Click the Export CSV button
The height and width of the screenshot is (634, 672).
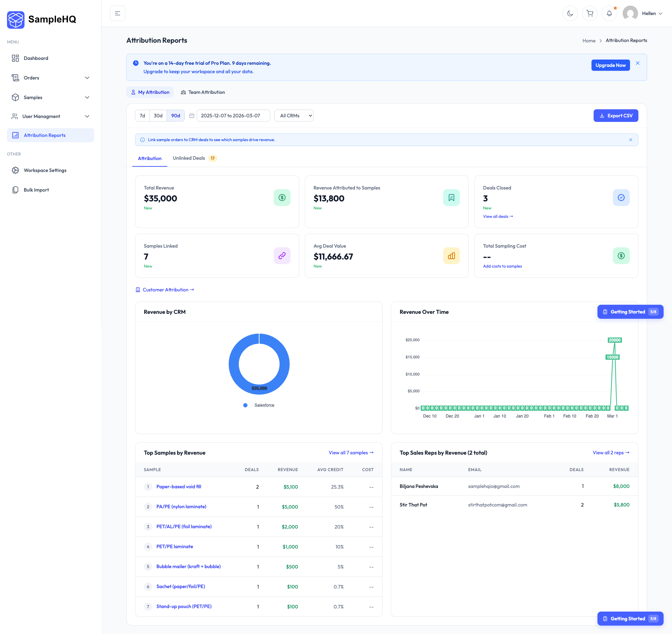point(616,116)
